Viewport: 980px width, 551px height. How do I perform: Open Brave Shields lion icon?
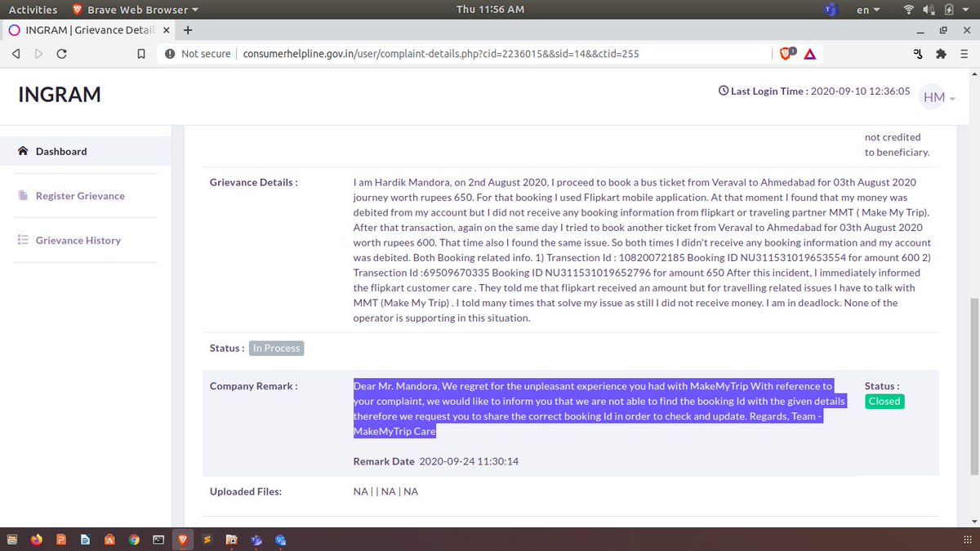point(786,53)
